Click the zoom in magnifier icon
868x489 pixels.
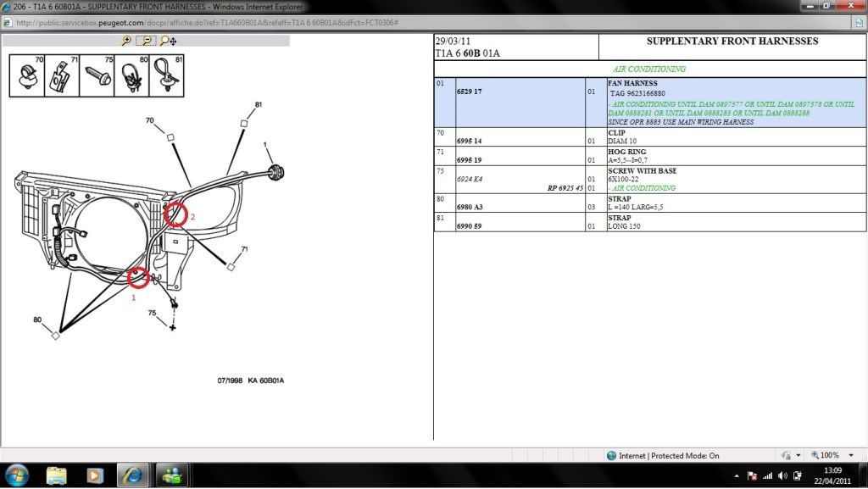coord(126,41)
